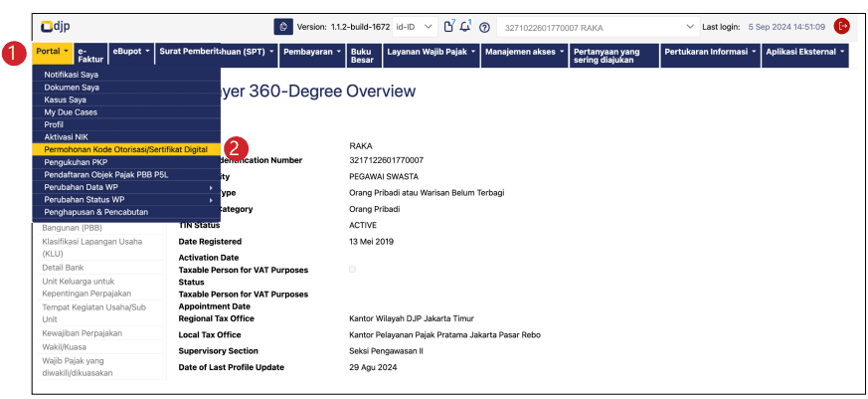Click last profile update 29 Agu 2024
Image resolution: width=868 pixels, height=399 pixels.
pyautogui.click(x=373, y=367)
